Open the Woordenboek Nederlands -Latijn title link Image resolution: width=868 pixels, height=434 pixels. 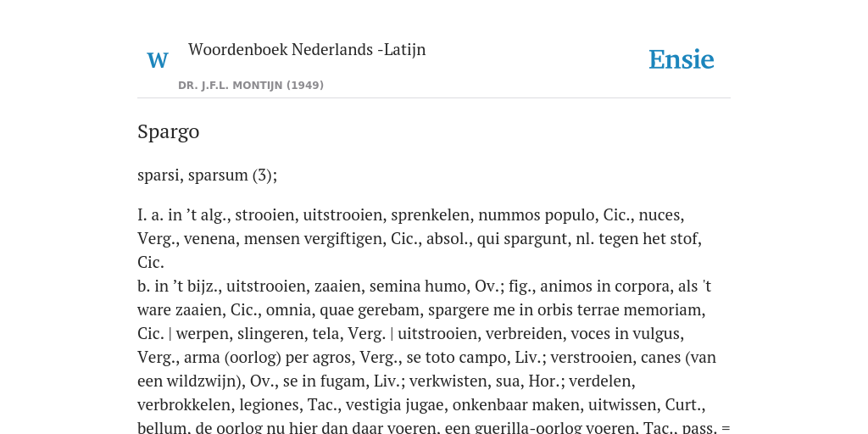[307, 49]
